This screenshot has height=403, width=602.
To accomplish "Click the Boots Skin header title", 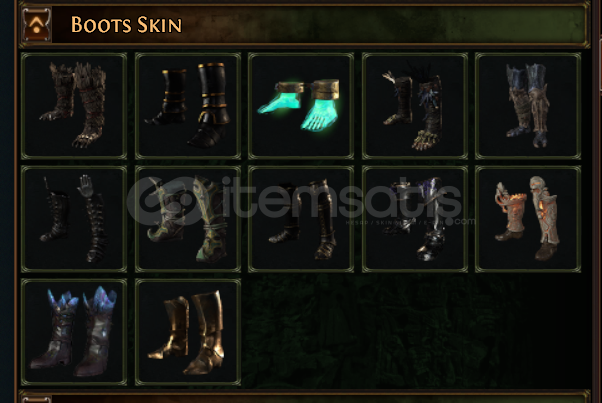I will pyautogui.click(x=126, y=25).
